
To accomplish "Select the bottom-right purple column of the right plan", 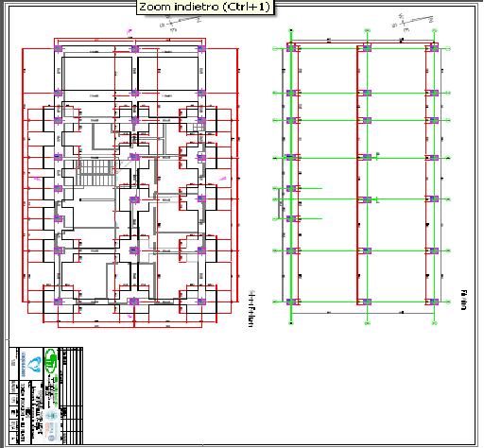I will tap(434, 302).
